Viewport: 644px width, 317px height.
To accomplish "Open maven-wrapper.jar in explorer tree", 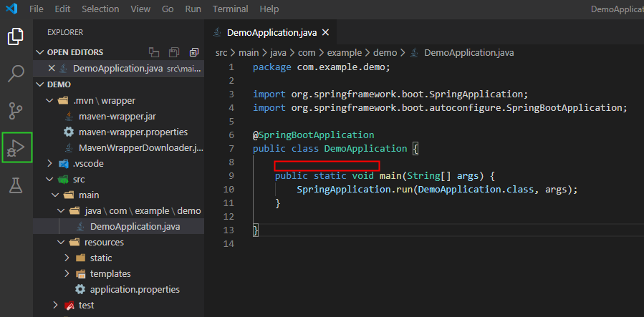I will (x=119, y=117).
